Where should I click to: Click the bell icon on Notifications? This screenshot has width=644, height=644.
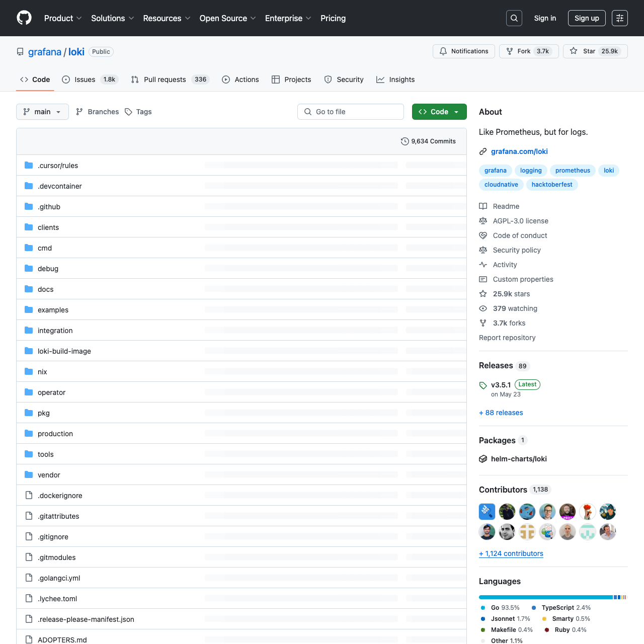[x=443, y=51]
